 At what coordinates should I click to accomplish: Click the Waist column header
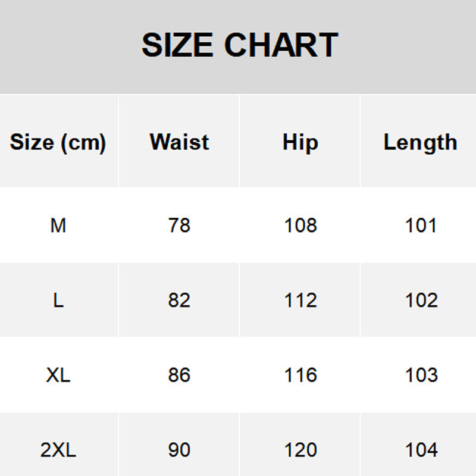pos(179,142)
